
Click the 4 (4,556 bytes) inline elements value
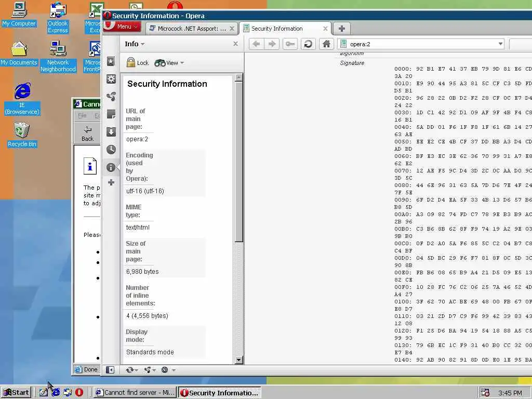pos(147,315)
